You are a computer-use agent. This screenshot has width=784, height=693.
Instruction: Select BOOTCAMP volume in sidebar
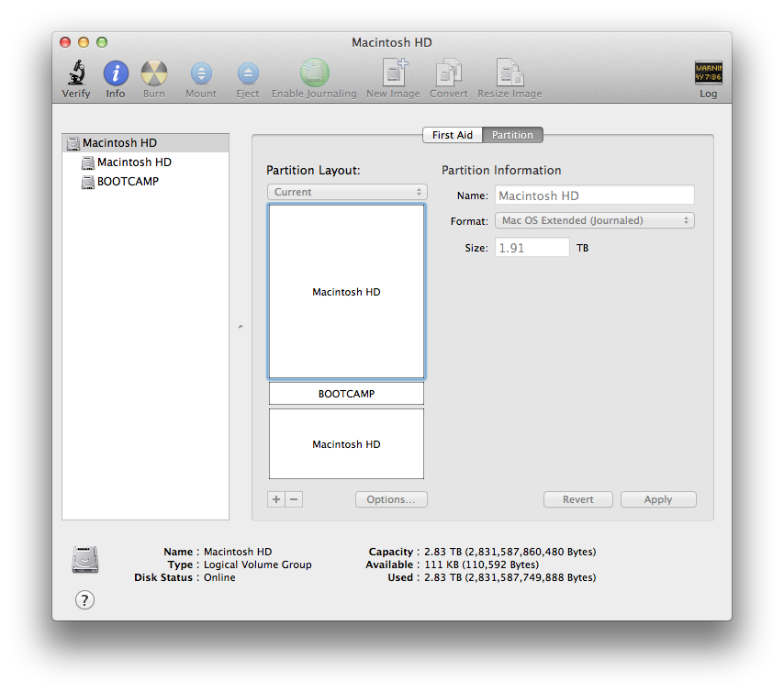(145, 182)
